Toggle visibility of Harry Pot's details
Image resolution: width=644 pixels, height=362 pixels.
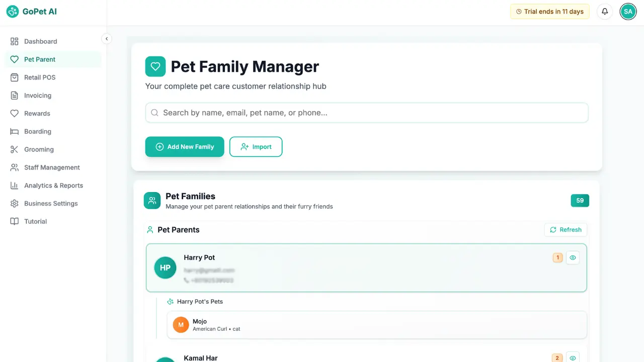[573, 257]
